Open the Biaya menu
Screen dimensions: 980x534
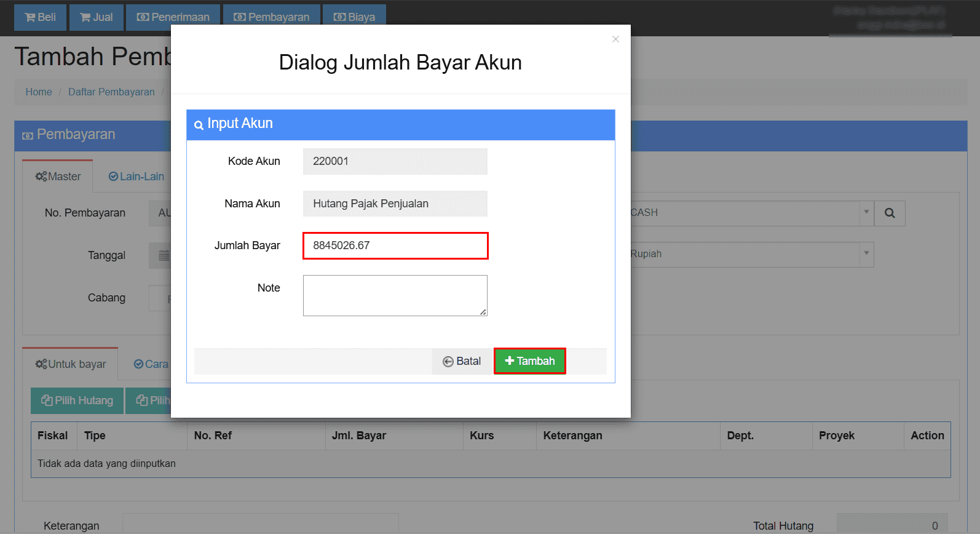[x=354, y=17]
